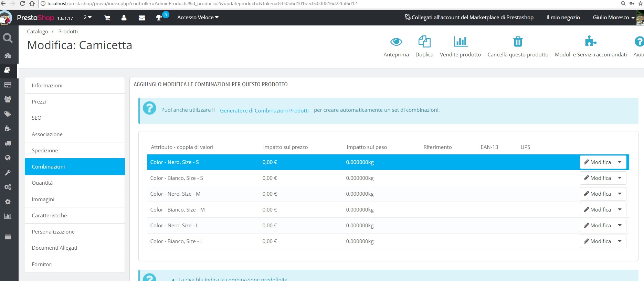Open the Immagini tab
The image size is (644, 281).
(75, 199)
